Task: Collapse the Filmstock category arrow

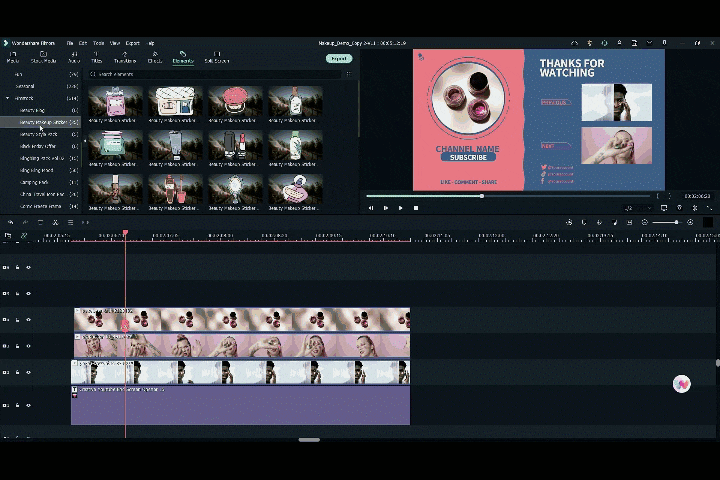Action: (7, 98)
